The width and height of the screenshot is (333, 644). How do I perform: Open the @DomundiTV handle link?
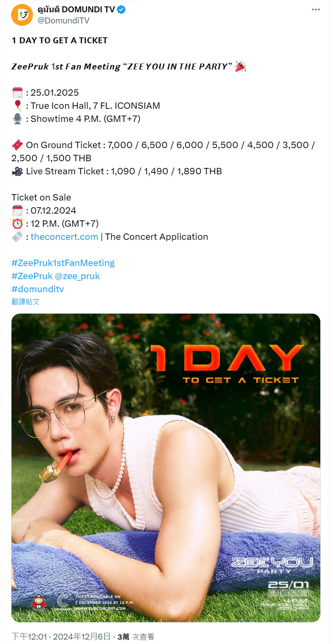(63, 21)
